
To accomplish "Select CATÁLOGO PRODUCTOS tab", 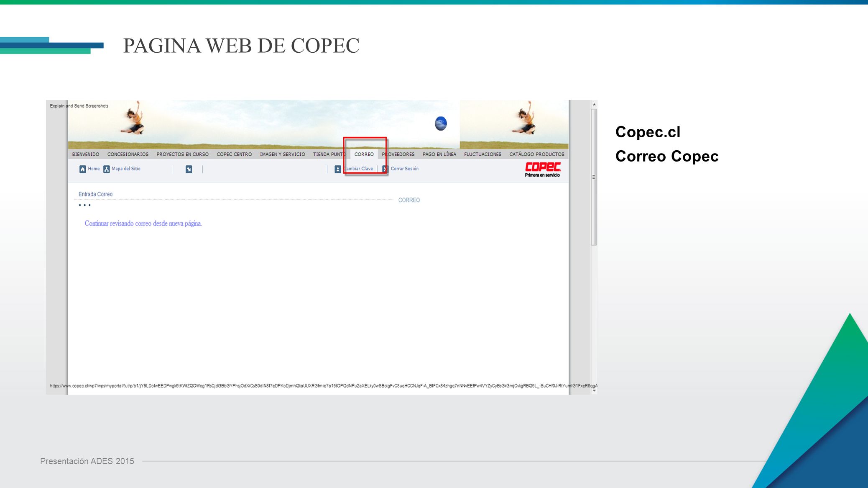I will point(537,154).
